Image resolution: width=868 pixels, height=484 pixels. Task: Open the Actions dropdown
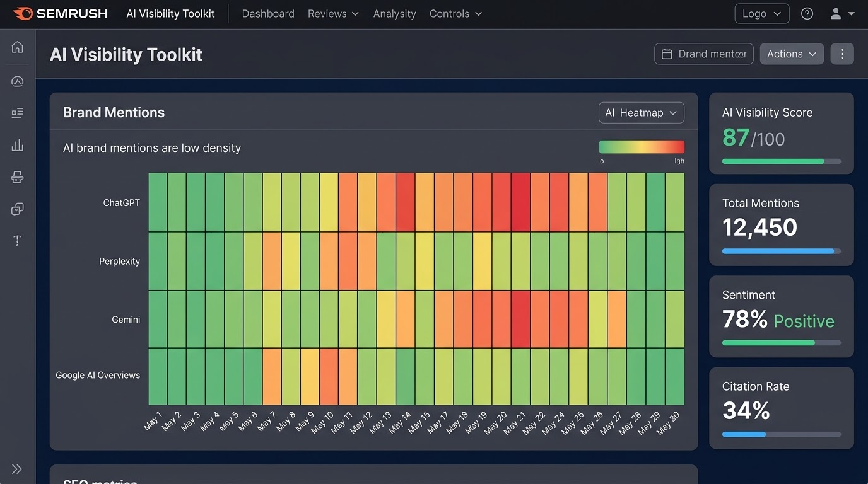(x=792, y=54)
